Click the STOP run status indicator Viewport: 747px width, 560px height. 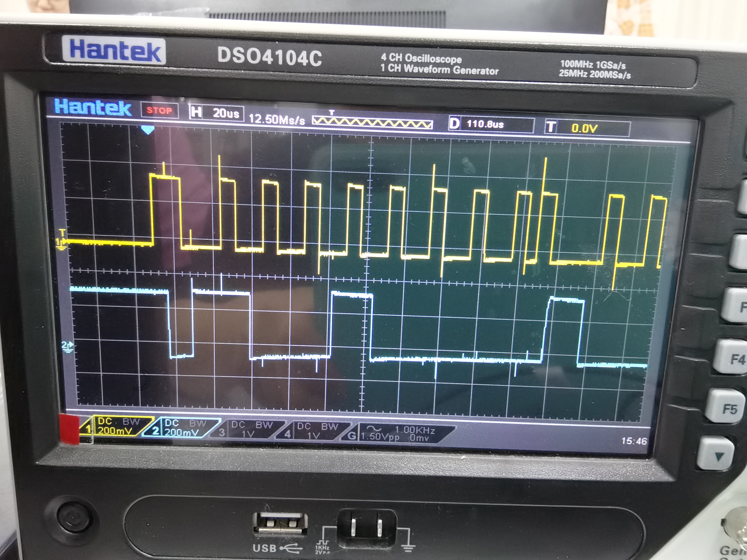159,110
